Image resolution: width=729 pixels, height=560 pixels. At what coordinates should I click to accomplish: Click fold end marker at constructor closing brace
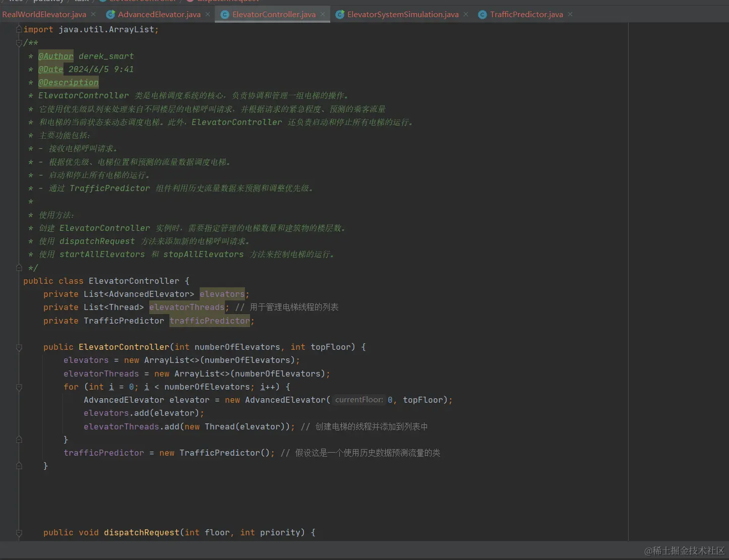[x=19, y=466]
